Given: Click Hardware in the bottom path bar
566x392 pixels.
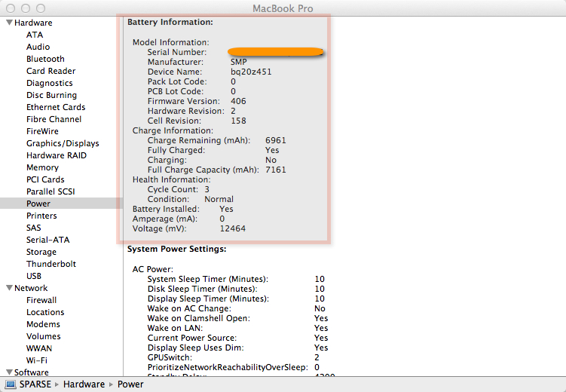Looking at the screenshot, I should tap(84, 384).
